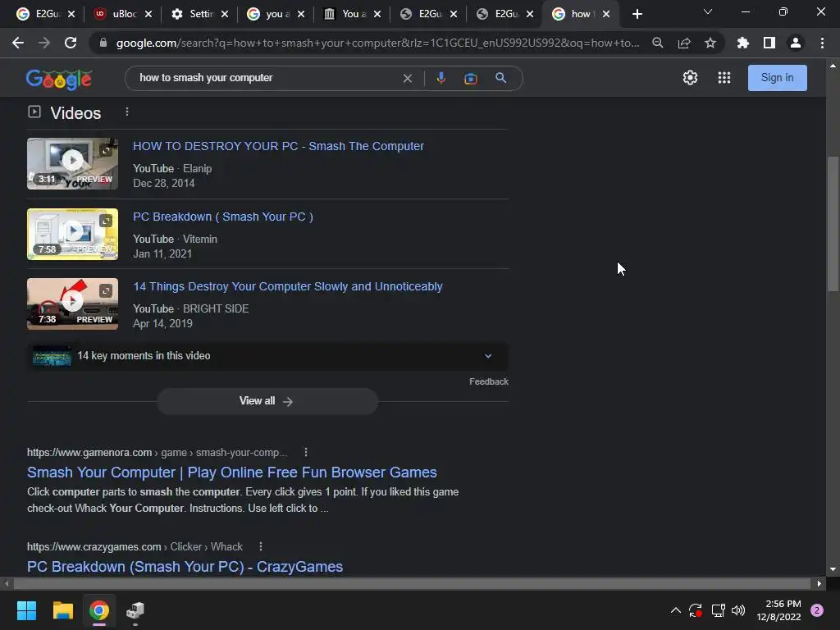Play the 7:58 video thumbnail preview
Screen dimensions: 840x630
tap(72, 234)
